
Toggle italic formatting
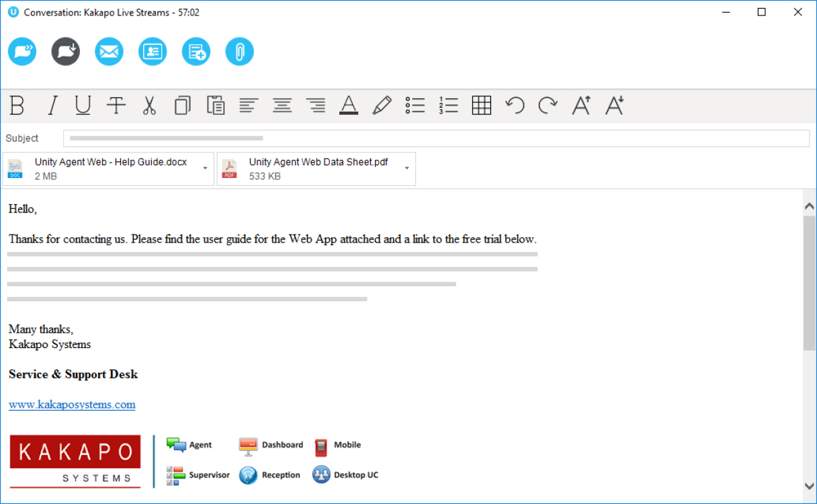[52, 106]
